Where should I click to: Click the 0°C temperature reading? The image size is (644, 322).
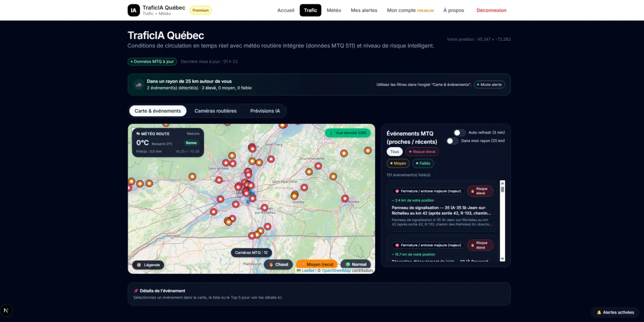[143, 143]
